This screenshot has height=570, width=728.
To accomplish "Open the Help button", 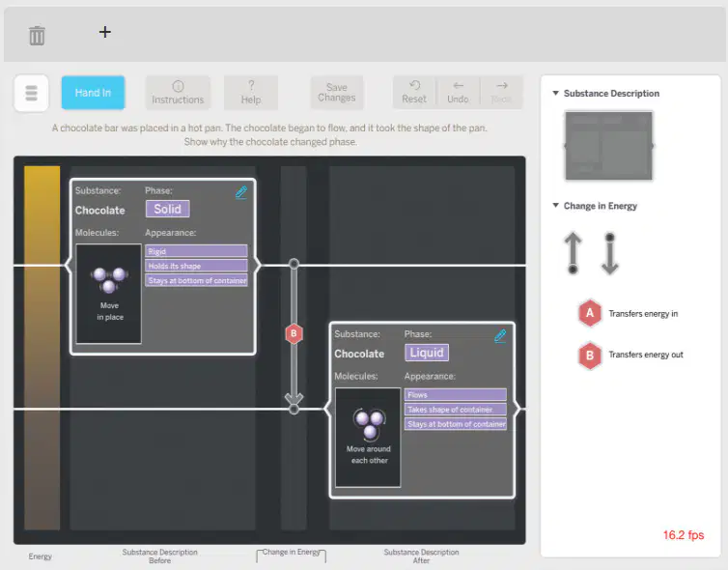I will point(251,93).
